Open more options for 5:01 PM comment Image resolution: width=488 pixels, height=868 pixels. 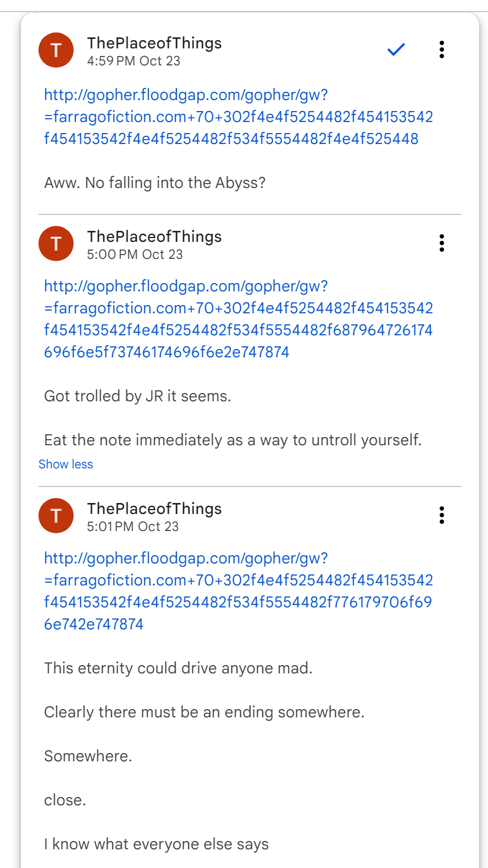(x=442, y=515)
